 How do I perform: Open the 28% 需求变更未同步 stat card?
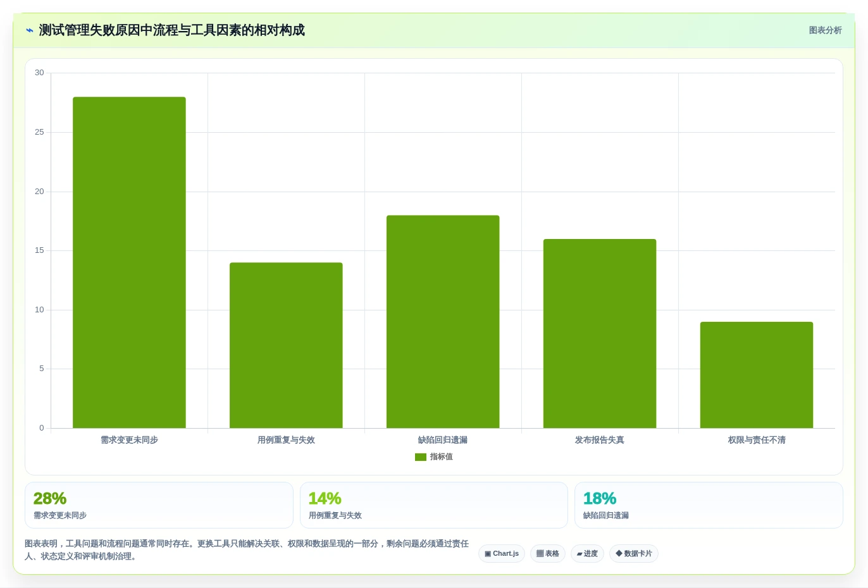click(159, 505)
